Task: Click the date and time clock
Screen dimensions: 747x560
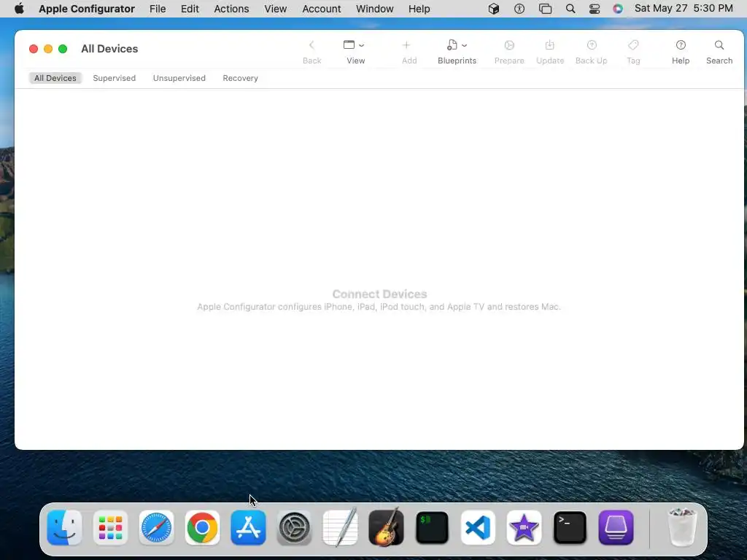Action: (x=684, y=9)
